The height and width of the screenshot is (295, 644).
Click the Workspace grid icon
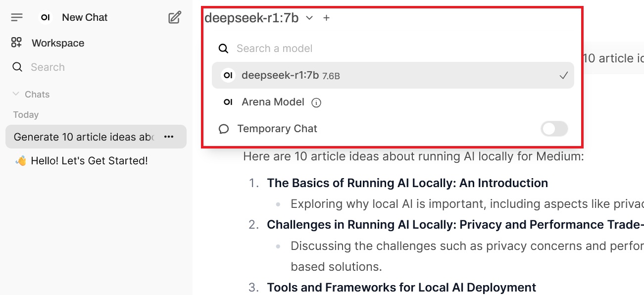click(17, 43)
